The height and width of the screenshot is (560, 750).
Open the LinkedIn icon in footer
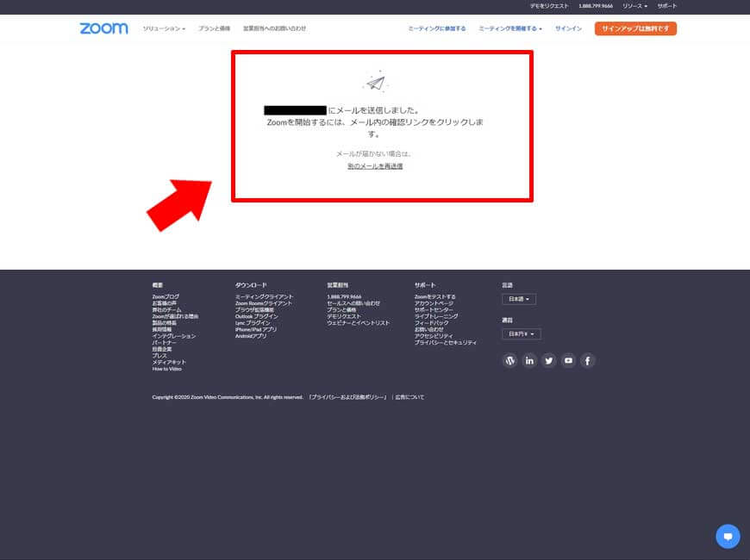pyautogui.click(x=529, y=361)
